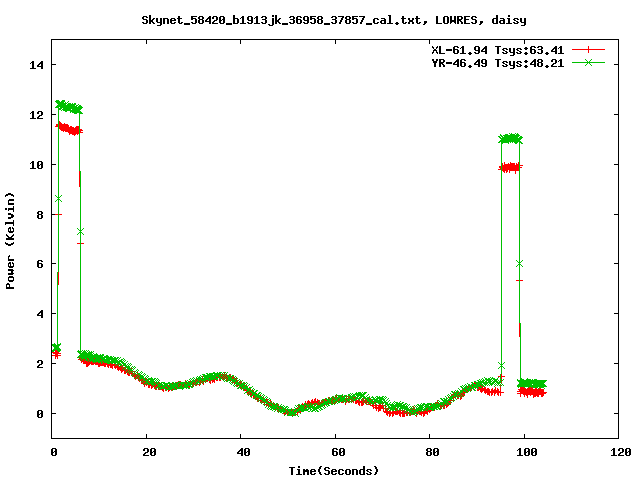Click the red XL legend line sample
Screen dimensions: 640x480
pos(588,50)
